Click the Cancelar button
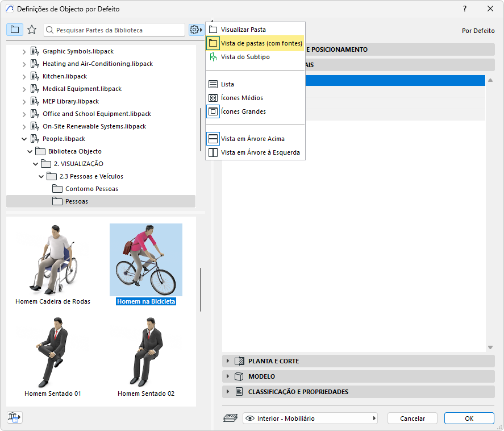Viewport: 504px width, 431px height. click(x=413, y=418)
